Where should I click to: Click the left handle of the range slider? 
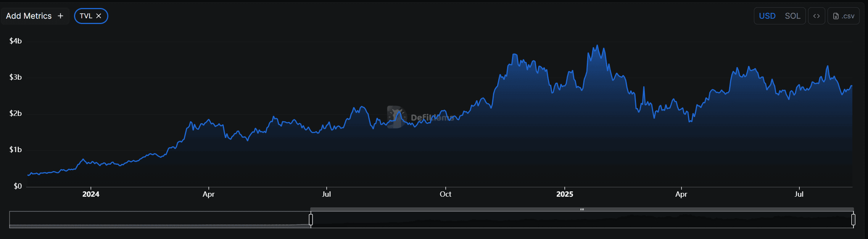pyautogui.click(x=311, y=220)
